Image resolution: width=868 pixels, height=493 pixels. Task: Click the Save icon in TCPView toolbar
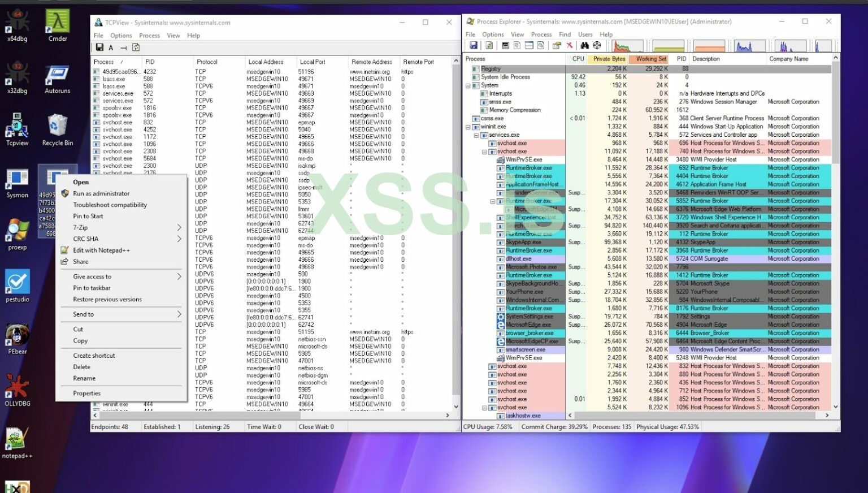(x=99, y=47)
